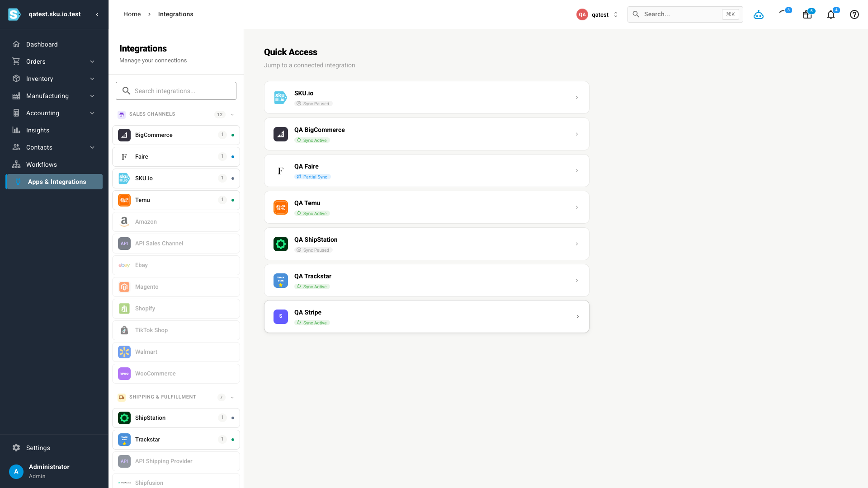Image resolution: width=868 pixels, height=488 pixels.
Task: Go to Home breadcrumb link
Action: coord(132,14)
